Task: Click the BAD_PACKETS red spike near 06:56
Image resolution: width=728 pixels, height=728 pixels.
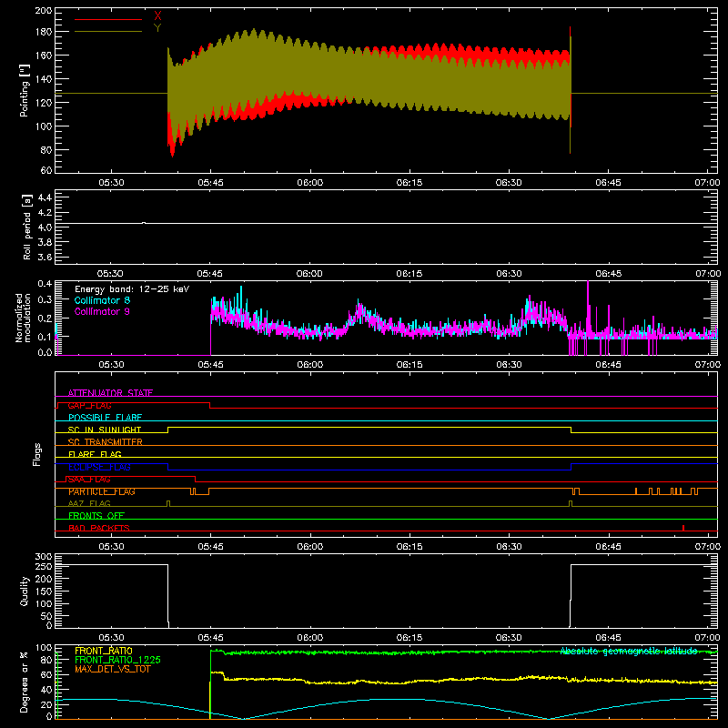Action: coord(683,528)
